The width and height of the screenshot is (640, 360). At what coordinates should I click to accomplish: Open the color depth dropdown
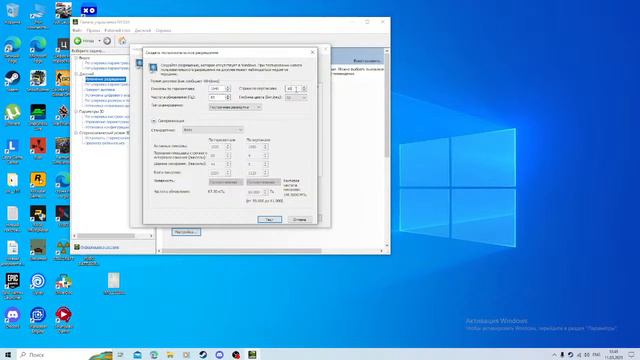(296, 98)
